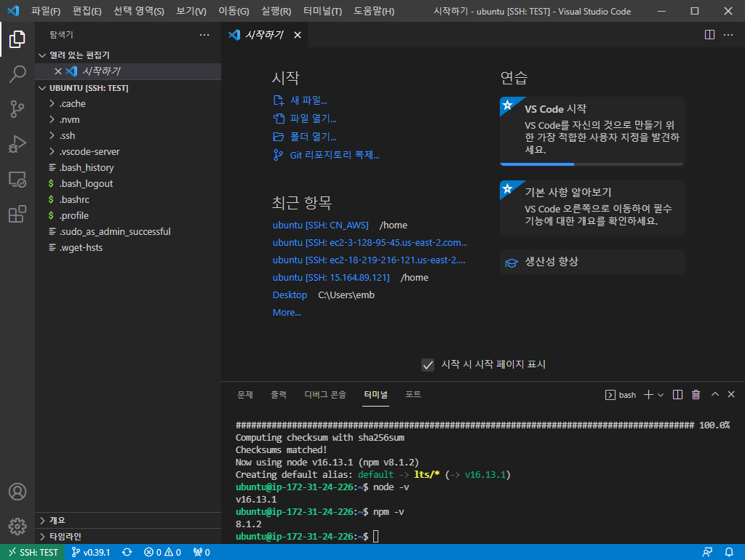Collapse the 열려 있는 편집기 section
Image resolution: width=745 pixels, height=560 pixels.
tap(128, 55)
